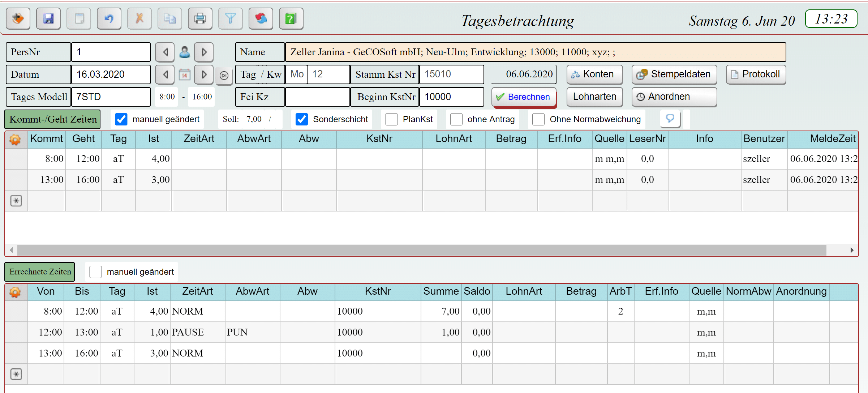Select Kommt cell 8:00 in first row
The width and height of the screenshot is (868, 393).
coord(47,159)
